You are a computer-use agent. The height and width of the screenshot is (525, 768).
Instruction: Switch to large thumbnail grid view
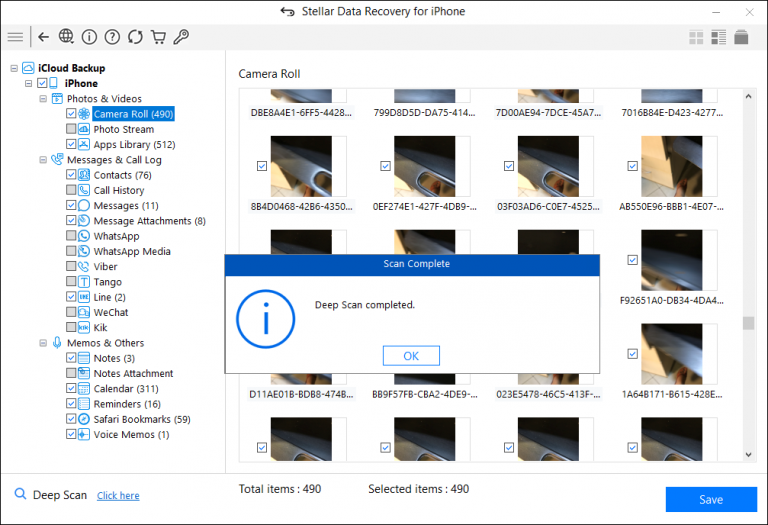696,37
